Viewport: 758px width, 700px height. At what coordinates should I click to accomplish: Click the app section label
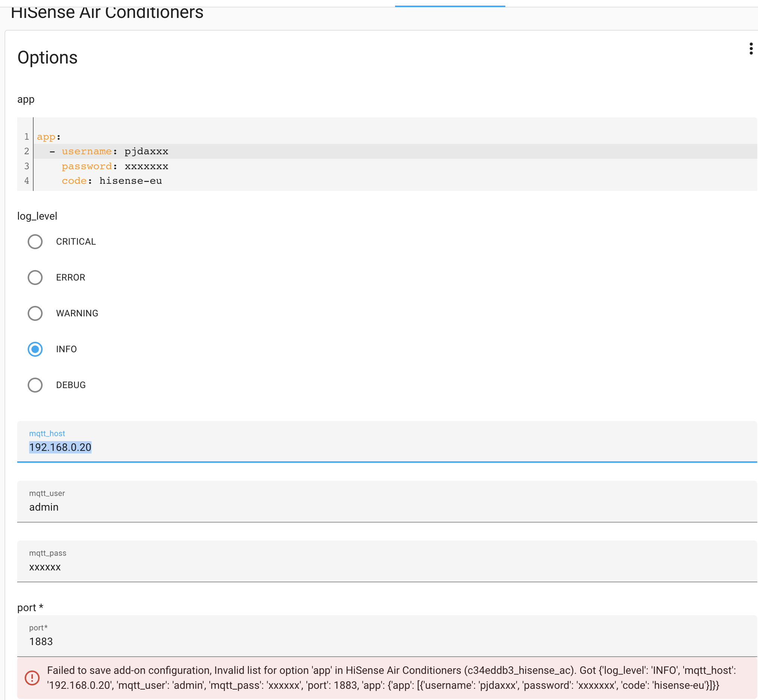point(25,99)
